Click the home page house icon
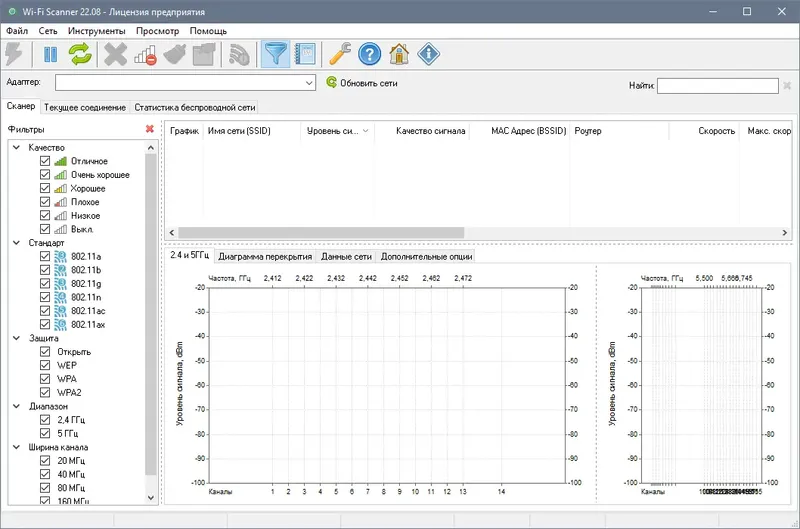The width and height of the screenshot is (800, 529). 399,54
